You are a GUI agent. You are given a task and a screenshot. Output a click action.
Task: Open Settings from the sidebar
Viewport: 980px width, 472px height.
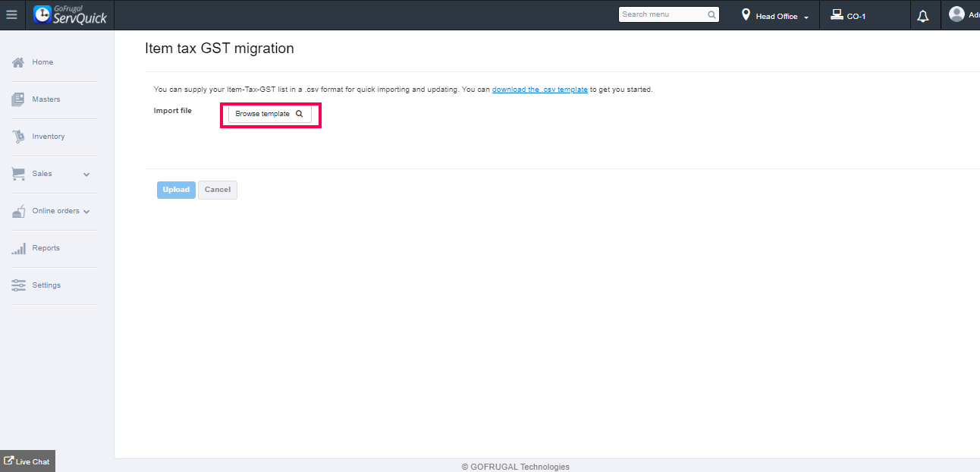point(46,285)
